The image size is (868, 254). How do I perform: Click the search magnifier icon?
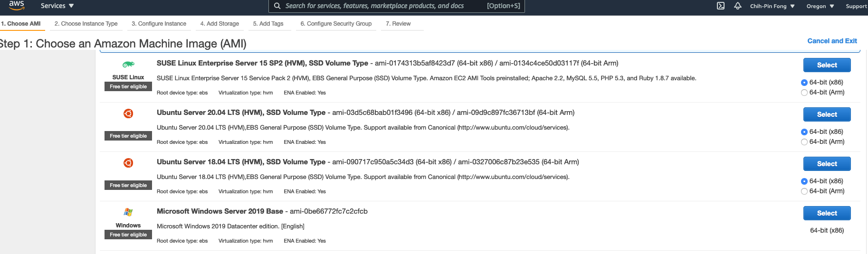coord(277,6)
